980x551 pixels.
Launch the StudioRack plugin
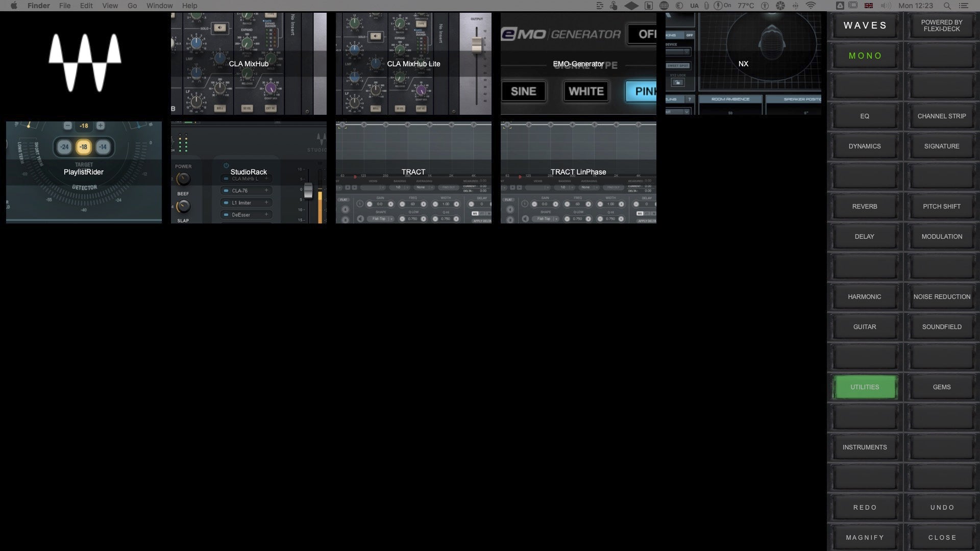tap(249, 172)
